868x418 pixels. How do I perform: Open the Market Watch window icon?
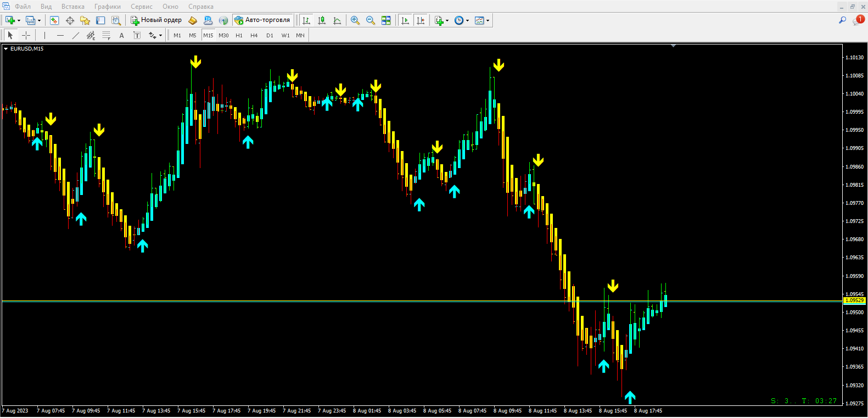pyautogui.click(x=54, y=20)
